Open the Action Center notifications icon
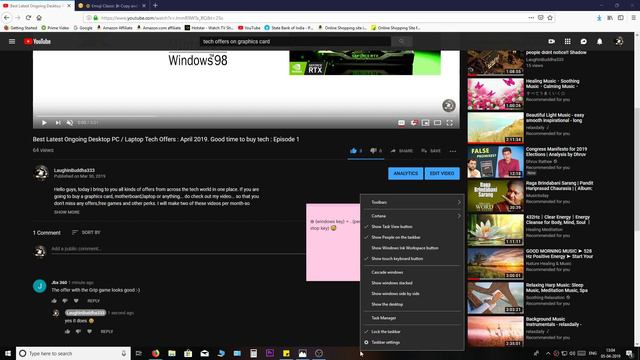 pyautogui.click(x=629, y=353)
